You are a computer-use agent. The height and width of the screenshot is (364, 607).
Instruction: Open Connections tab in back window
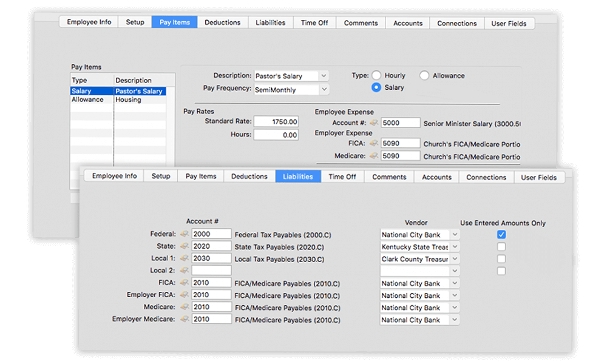457,23
